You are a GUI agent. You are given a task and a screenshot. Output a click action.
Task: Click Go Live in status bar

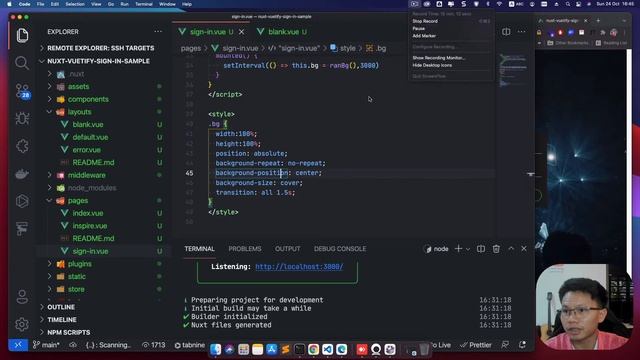442,345
